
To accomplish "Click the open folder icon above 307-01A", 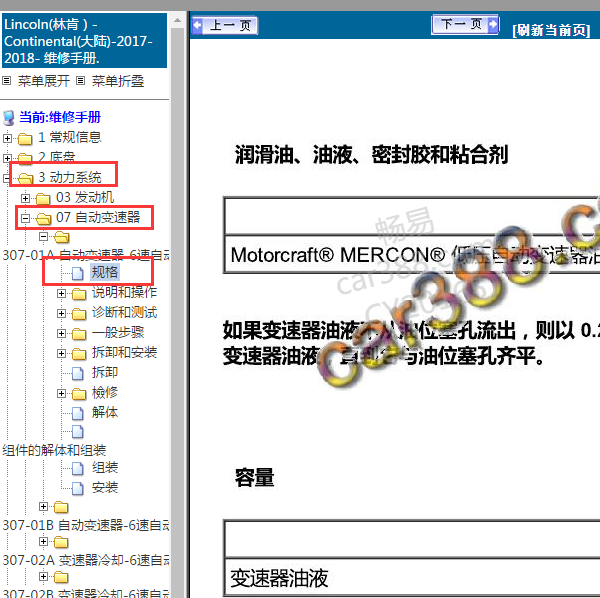I will (x=62, y=237).
